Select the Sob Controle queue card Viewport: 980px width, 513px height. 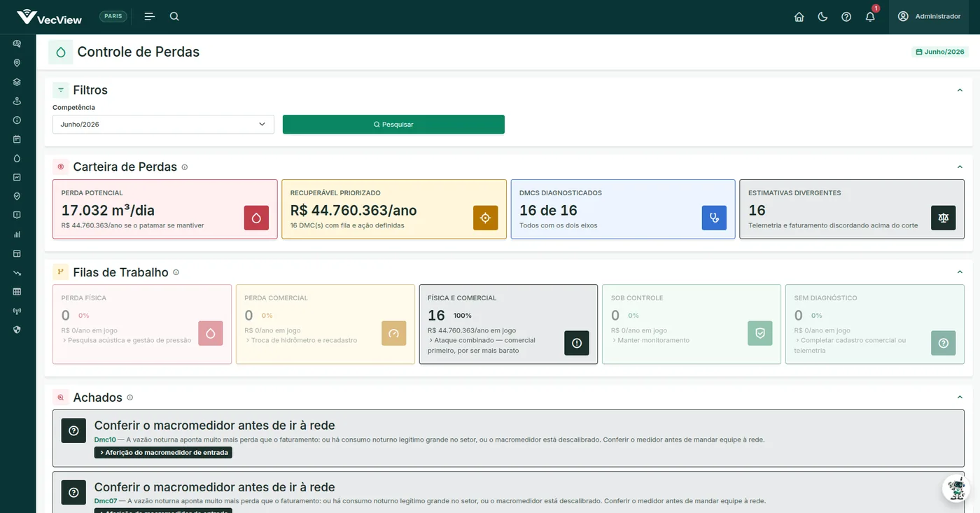point(692,324)
